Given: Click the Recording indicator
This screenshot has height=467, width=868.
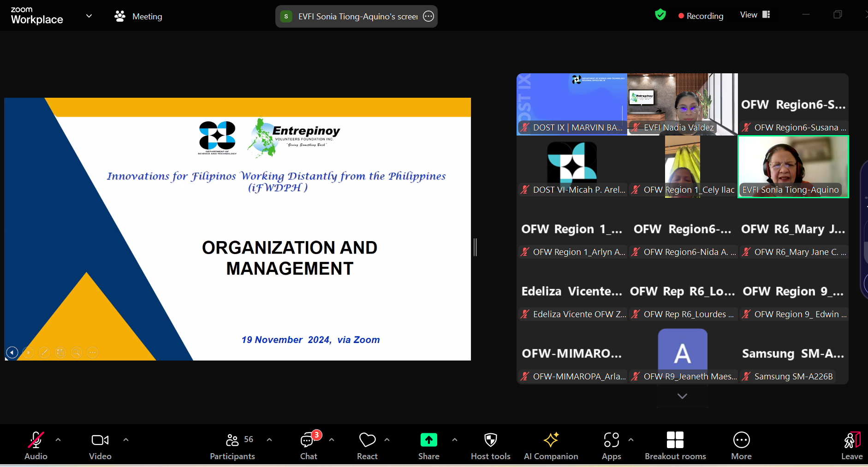Looking at the screenshot, I should coord(701,16).
